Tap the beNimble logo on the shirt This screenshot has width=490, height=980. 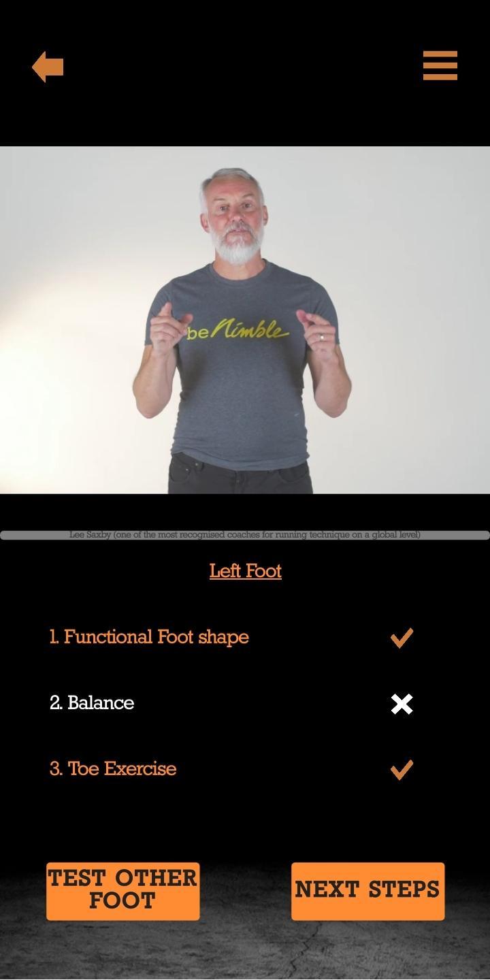point(238,330)
